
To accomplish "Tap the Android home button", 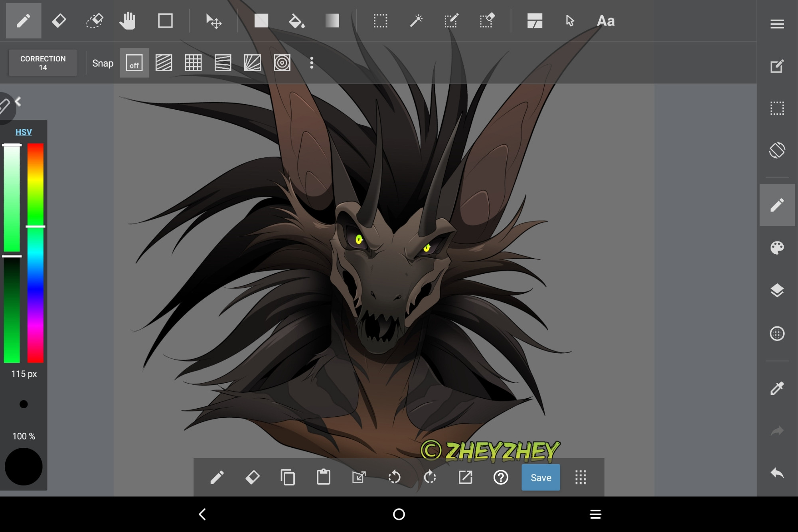I will pyautogui.click(x=399, y=514).
